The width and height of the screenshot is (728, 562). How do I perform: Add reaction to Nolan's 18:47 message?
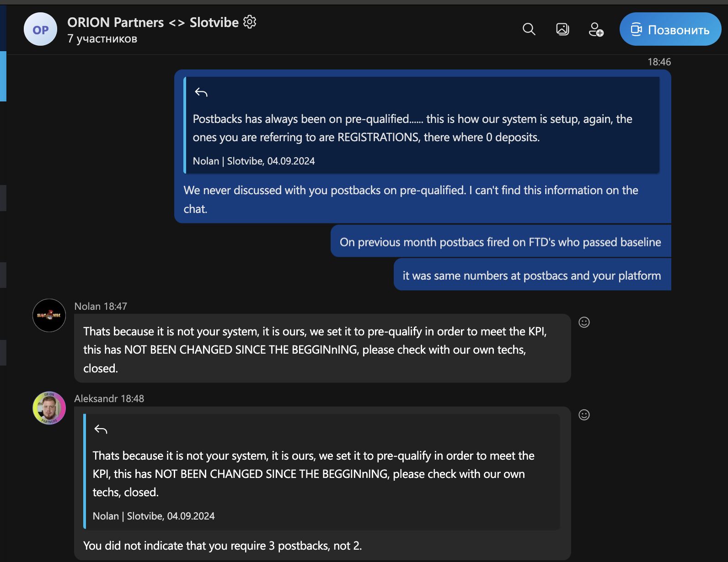pos(584,323)
